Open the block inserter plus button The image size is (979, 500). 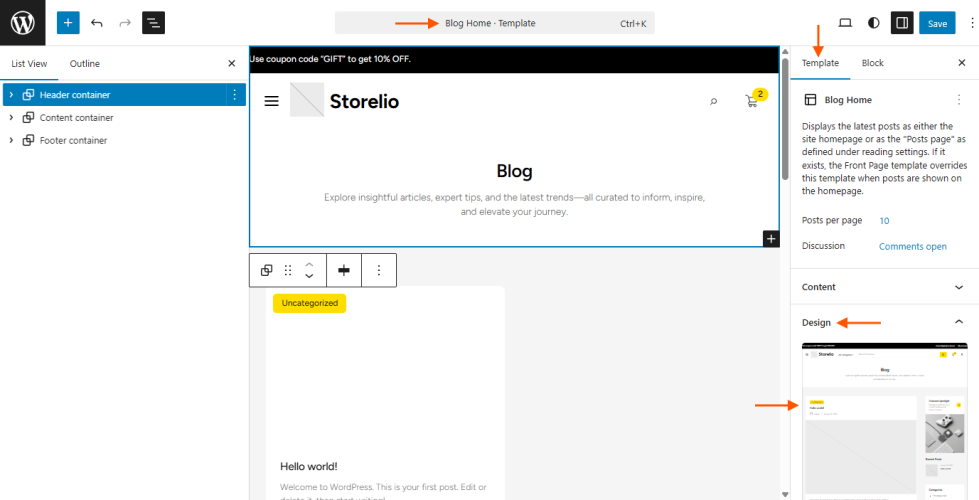(68, 22)
